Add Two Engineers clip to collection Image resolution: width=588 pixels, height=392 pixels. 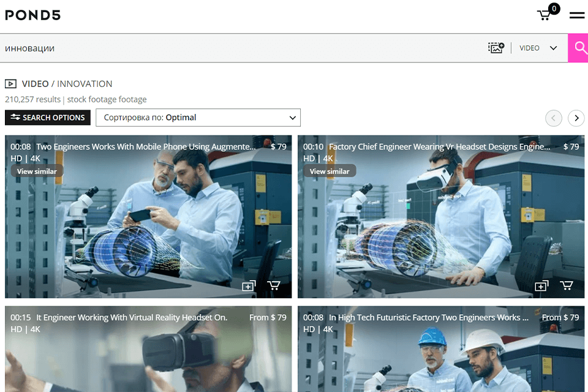click(249, 286)
